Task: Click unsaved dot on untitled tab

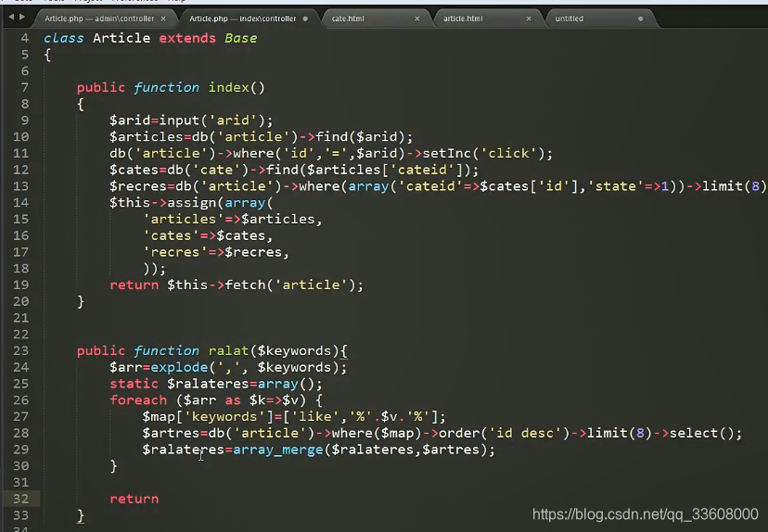Action: pos(640,19)
